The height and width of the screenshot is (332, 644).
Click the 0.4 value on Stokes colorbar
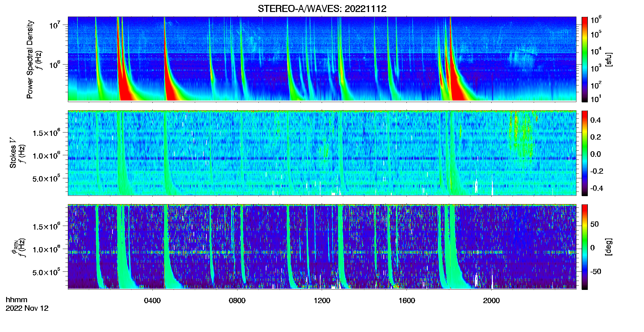[595, 120]
